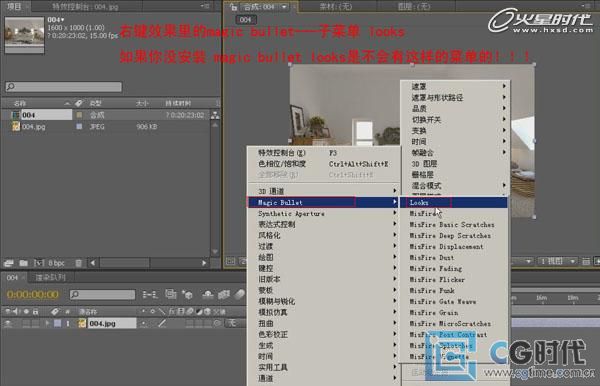The width and height of the screenshot is (600, 386).
Task: Create new folder in Project panel
Action: [24, 263]
